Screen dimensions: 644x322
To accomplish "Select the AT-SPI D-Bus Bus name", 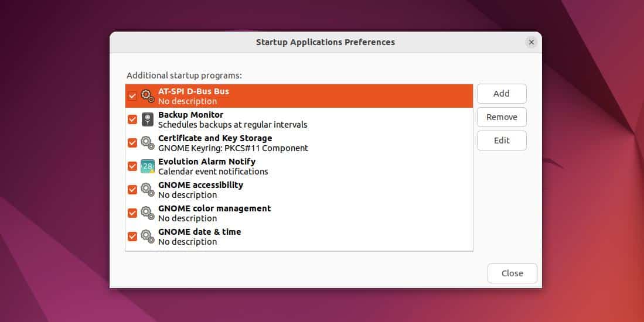I will click(x=193, y=91).
